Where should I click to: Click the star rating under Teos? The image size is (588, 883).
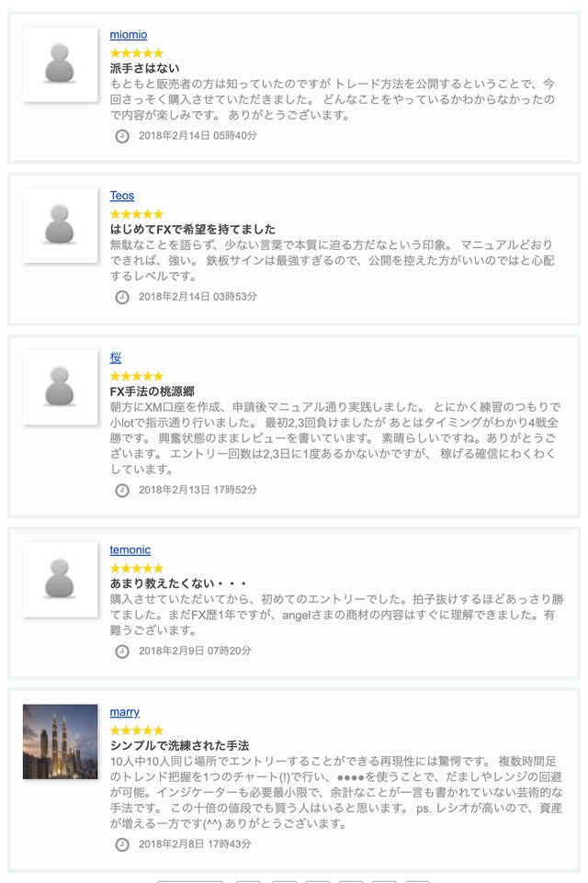point(137,213)
